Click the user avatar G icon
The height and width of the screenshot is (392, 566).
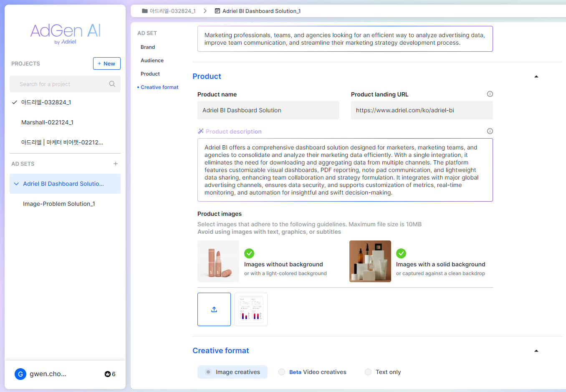pos(20,374)
